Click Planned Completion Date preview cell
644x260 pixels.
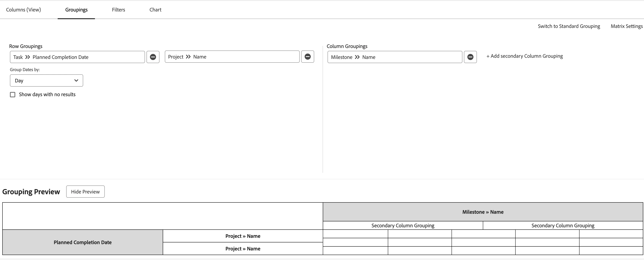coord(82,242)
